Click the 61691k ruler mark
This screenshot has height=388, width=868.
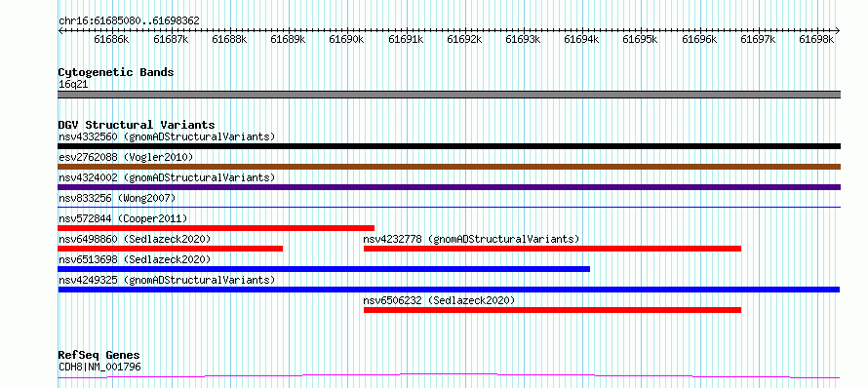[406, 39]
